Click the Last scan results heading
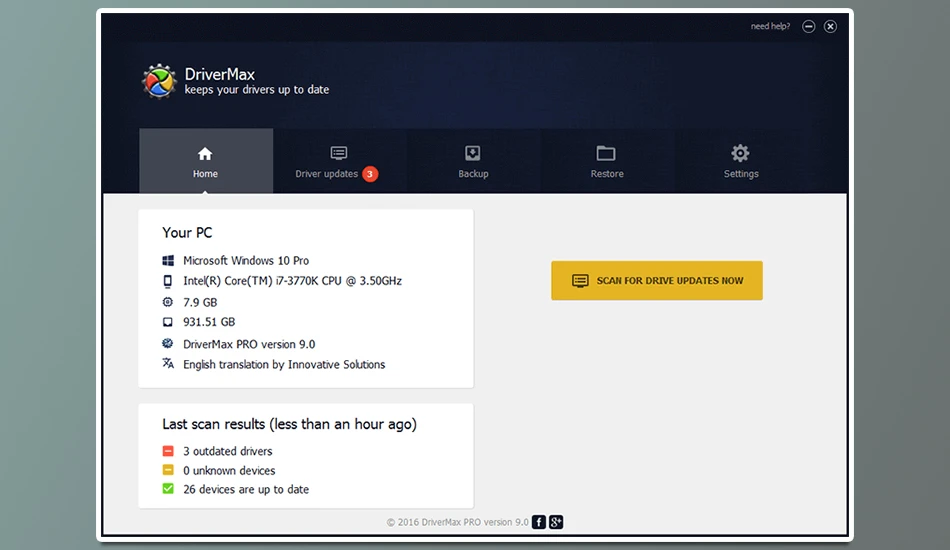This screenshot has height=550, width=950. click(x=290, y=424)
